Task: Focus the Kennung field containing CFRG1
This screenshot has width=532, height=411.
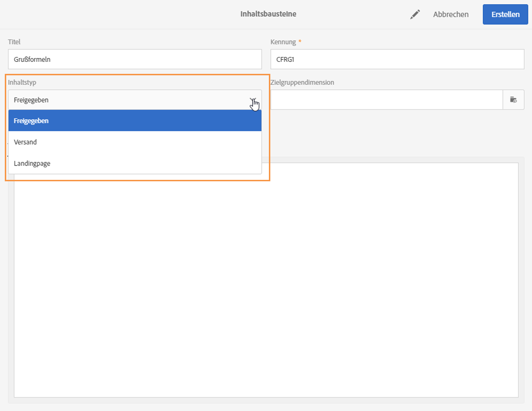Action: coord(397,59)
